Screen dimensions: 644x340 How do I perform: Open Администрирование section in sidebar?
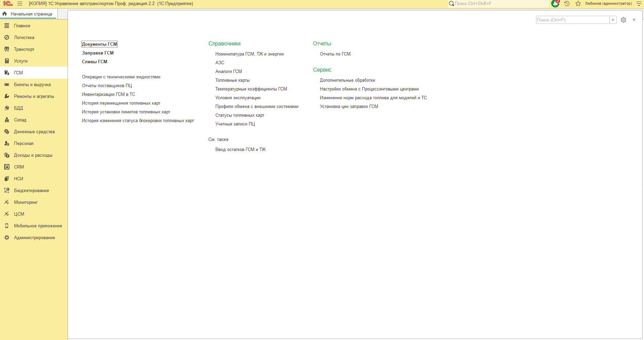click(x=34, y=237)
